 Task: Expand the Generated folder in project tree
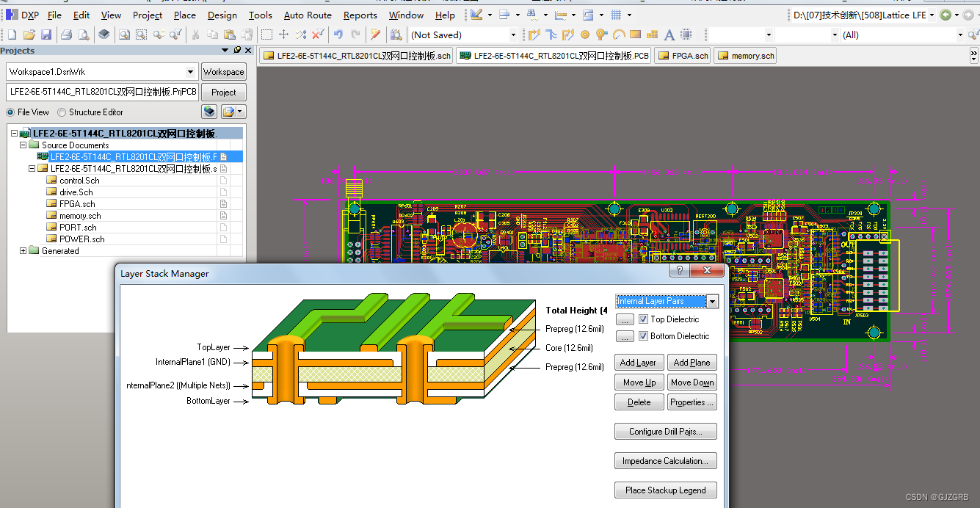click(x=22, y=250)
